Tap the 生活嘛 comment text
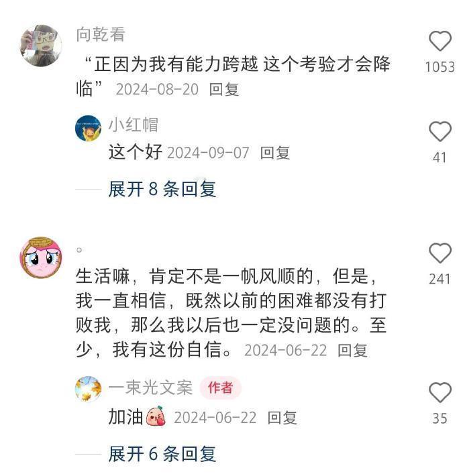The width and height of the screenshot is (463, 476). 232,312
